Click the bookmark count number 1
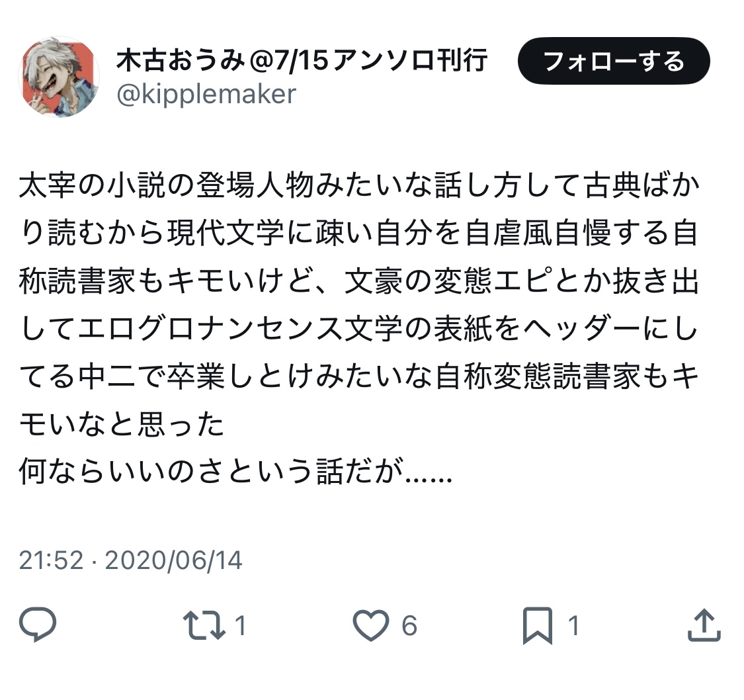 click(573, 625)
